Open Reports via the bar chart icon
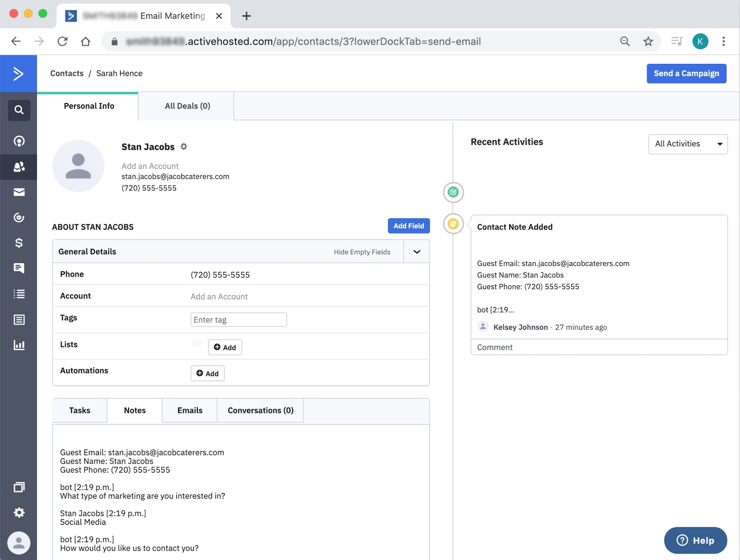740x560 pixels. point(18,345)
